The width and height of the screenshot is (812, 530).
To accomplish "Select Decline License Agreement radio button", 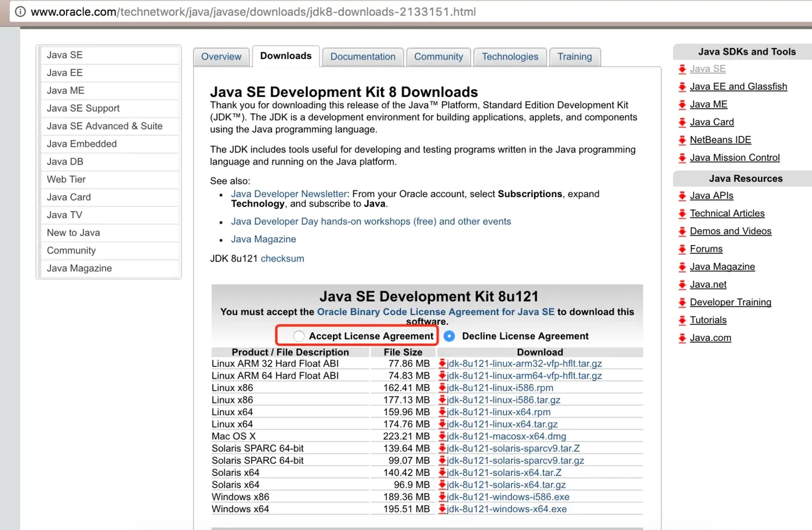I will (x=449, y=336).
